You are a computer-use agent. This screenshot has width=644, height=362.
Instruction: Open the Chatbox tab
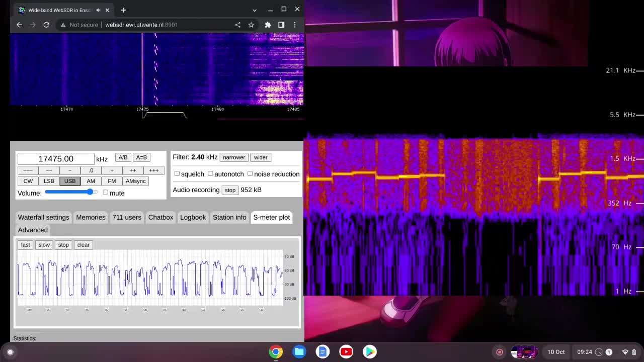point(160,217)
